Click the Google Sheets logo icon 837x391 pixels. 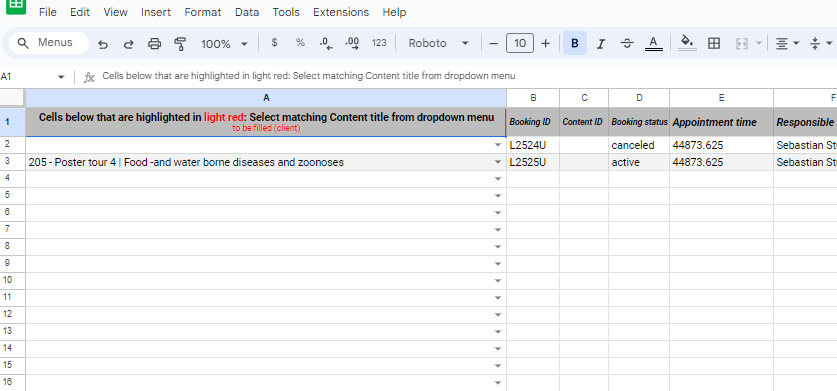16,5
